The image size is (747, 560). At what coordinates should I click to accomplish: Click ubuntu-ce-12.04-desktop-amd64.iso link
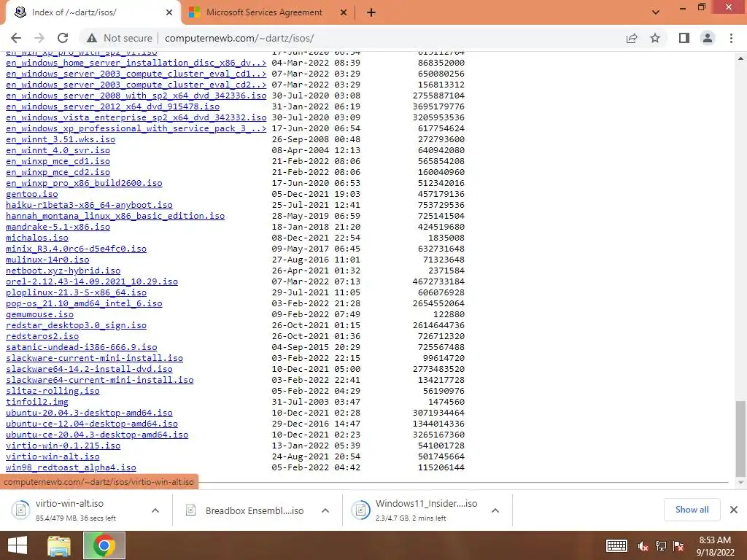click(x=92, y=424)
